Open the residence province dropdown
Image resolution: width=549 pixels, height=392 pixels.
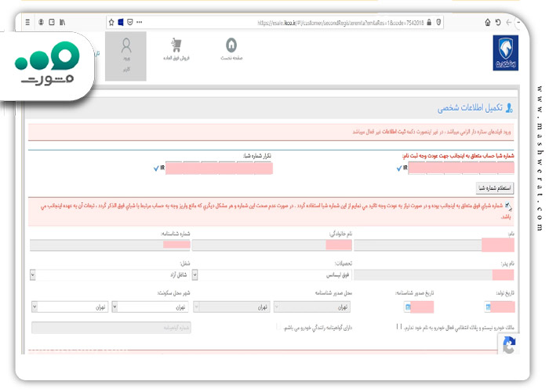pos(151,307)
